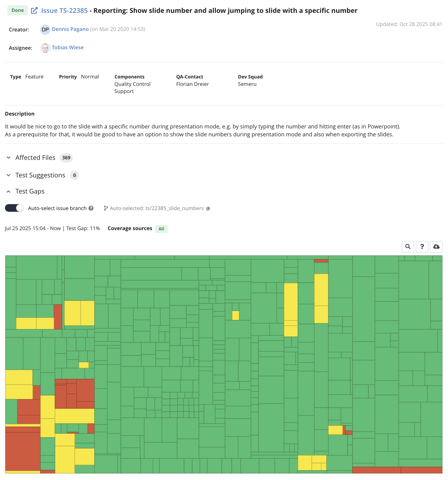The height and width of the screenshot is (480, 448).
Task: Click the All coverage sources badge
Action: [x=161, y=229]
